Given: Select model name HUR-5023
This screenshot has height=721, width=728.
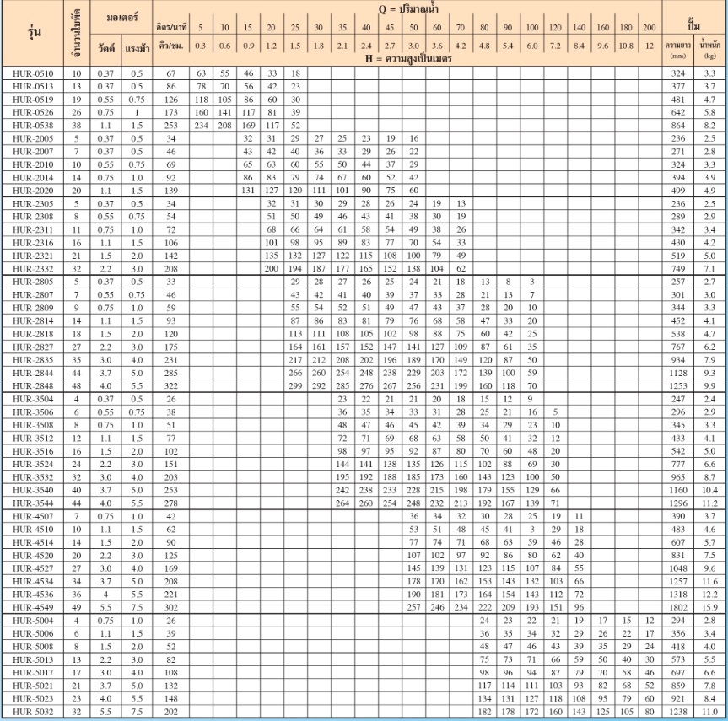Looking at the screenshot, I should coord(33,699).
